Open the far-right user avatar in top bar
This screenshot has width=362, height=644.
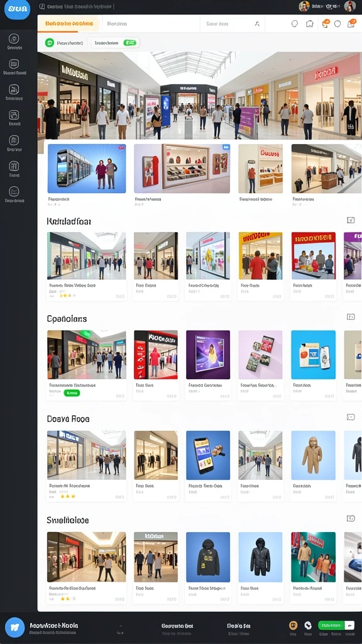pyautogui.click(x=349, y=6)
